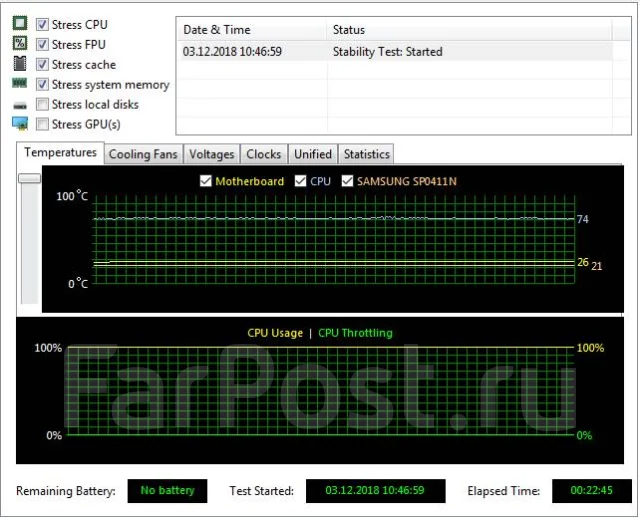Click the CPU Throttling graph label
640x518 pixels.
pos(356,333)
